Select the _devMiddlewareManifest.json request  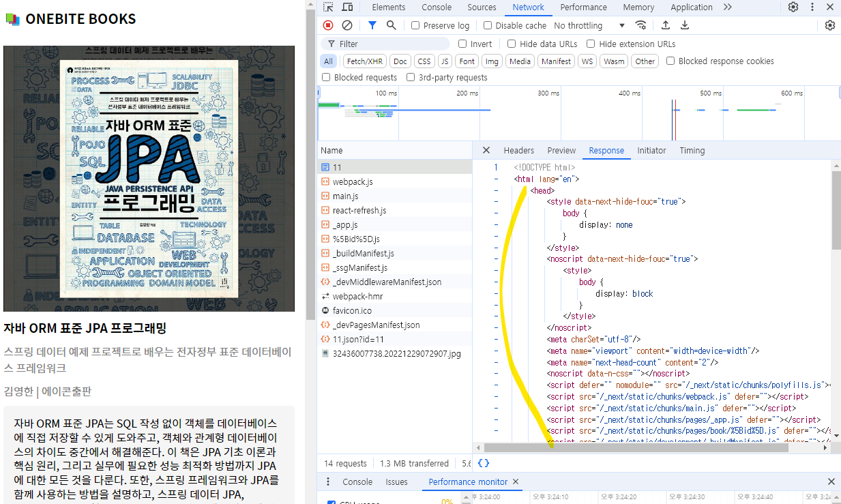click(x=394, y=282)
